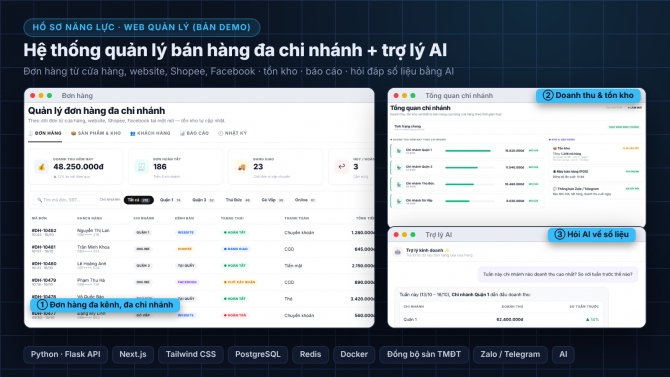
Task: Click the Next.js tag
Action: (x=133, y=354)
